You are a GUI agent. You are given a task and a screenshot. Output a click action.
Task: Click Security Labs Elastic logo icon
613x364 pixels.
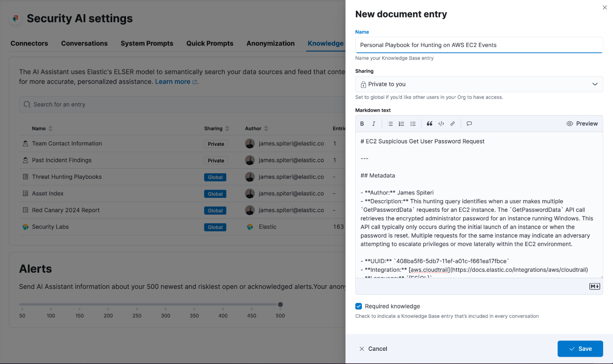[x=25, y=227]
